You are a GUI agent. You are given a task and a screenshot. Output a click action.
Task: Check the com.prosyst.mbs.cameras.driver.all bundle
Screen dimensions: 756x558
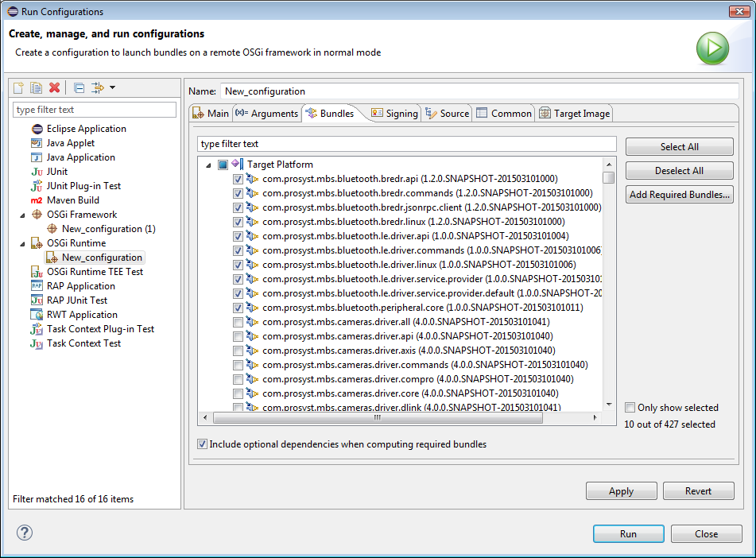[238, 322]
